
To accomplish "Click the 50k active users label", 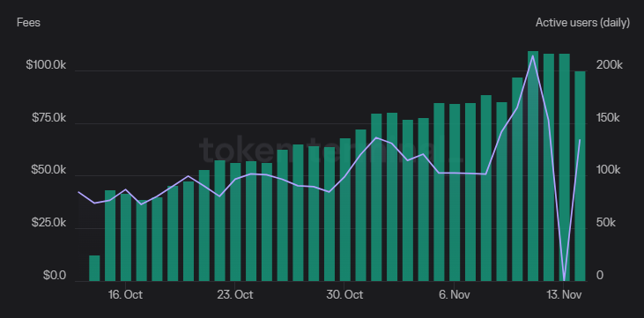I will 606,223.
